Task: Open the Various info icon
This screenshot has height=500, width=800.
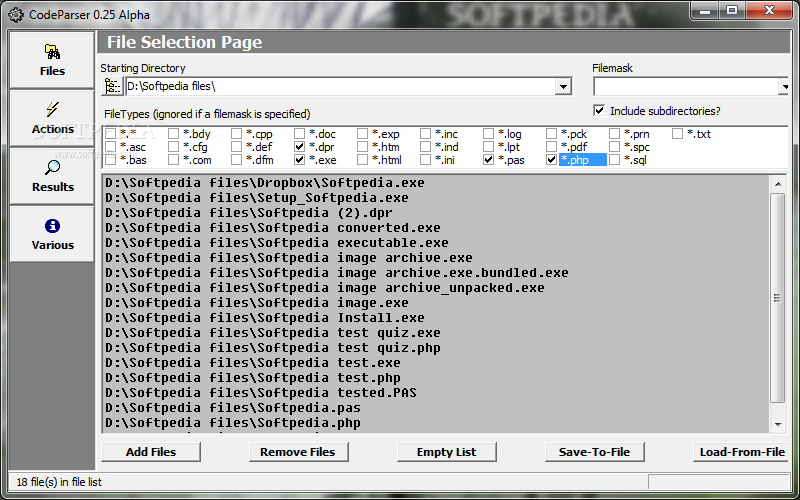Action: click(x=52, y=226)
